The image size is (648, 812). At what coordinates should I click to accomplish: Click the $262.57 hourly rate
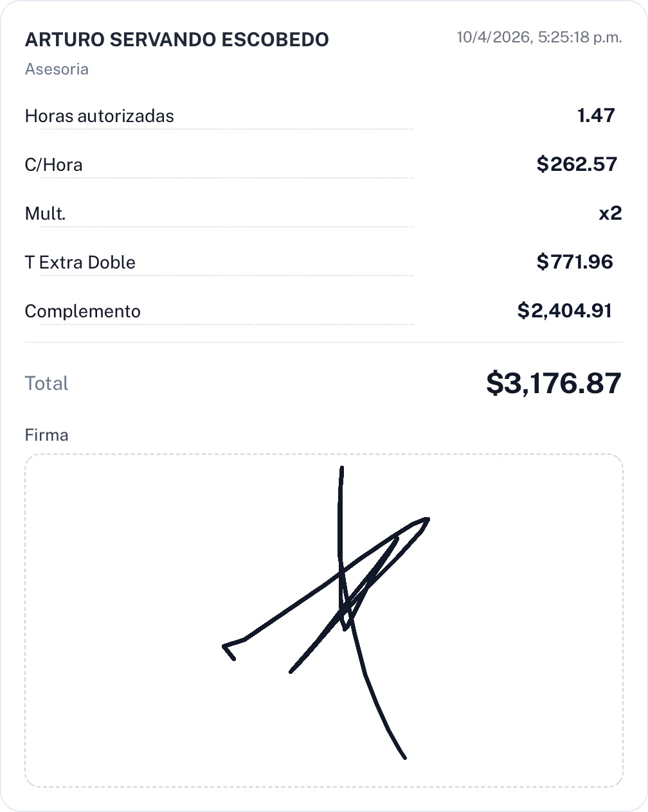coord(577,164)
